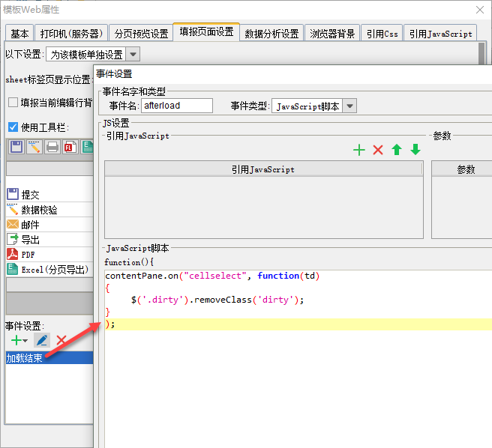Open the add-event green plus dropdown
The image size is (492, 448).
coord(19,340)
